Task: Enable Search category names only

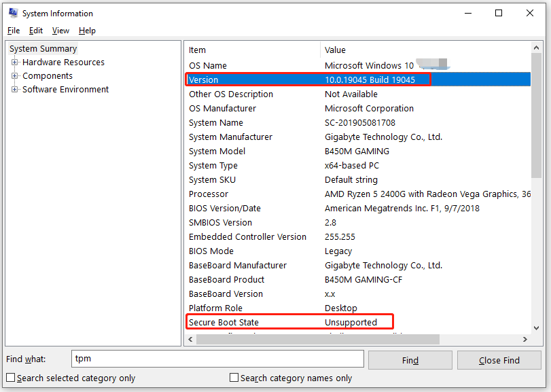Action: 233,378
